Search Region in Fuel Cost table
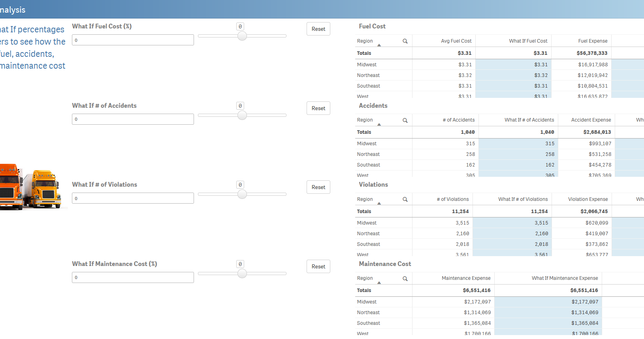Screen dimensions: 644x339 tap(405, 41)
